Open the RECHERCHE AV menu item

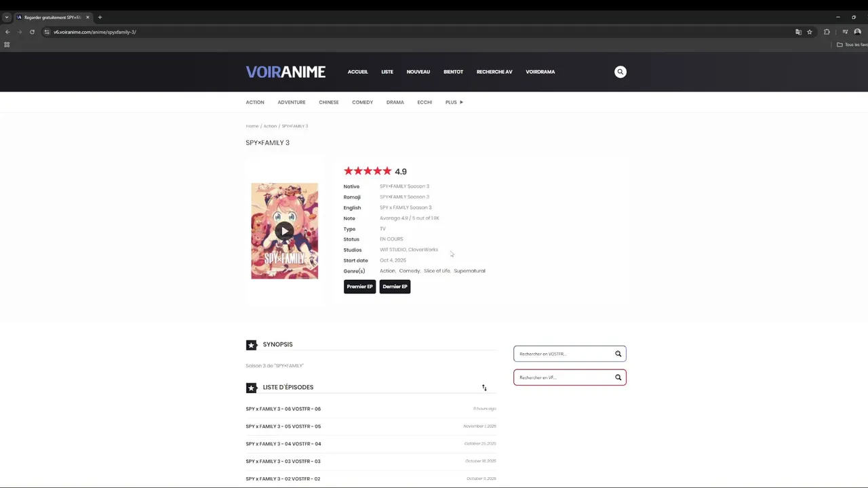pyautogui.click(x=494, y=72)
